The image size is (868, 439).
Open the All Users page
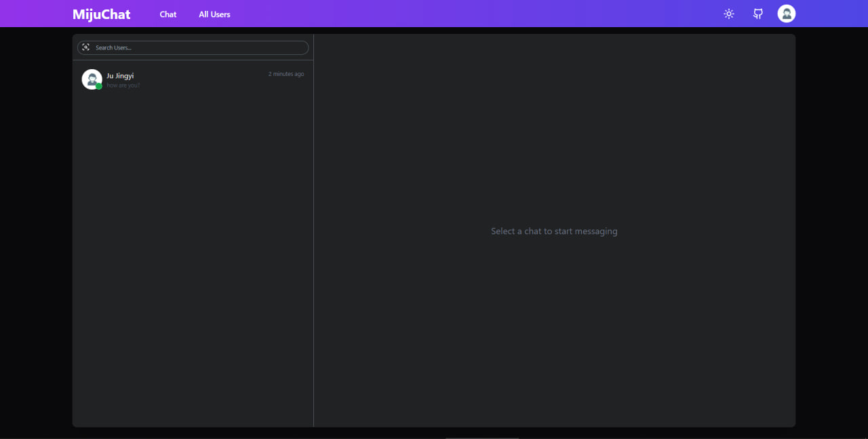214,14
